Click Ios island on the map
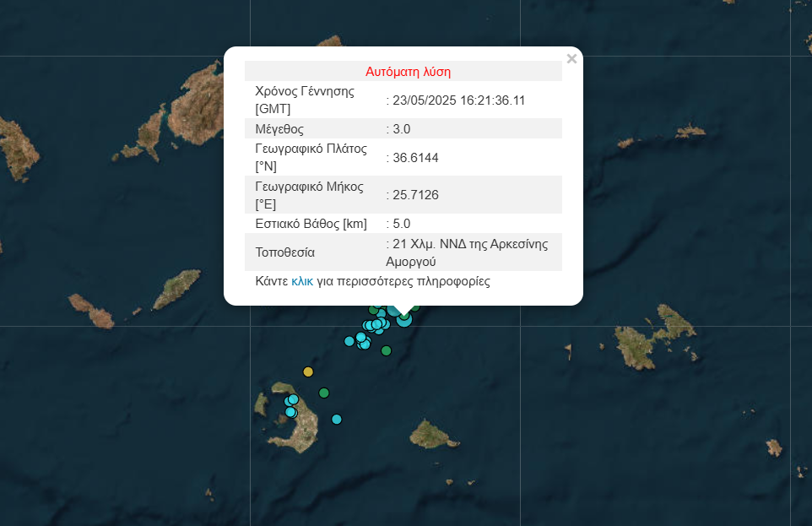This screenshot has height=526, width=812. click(x=179, y=288)
